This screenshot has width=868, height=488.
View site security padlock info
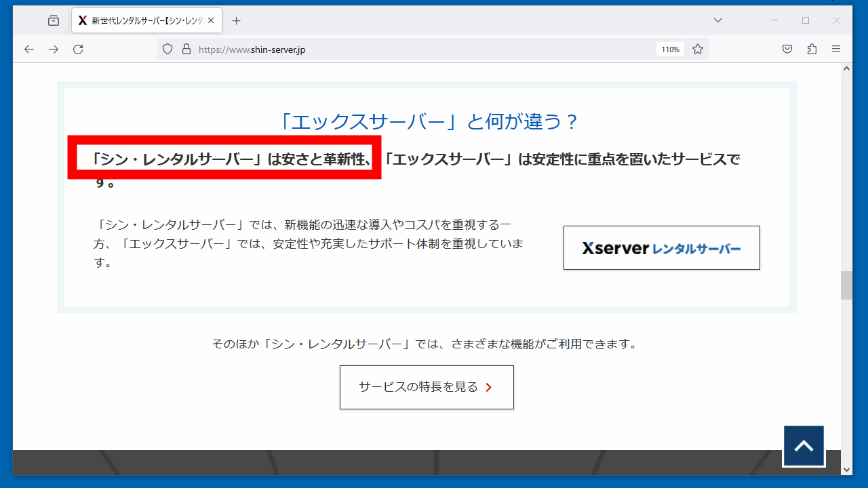[186, 49]
